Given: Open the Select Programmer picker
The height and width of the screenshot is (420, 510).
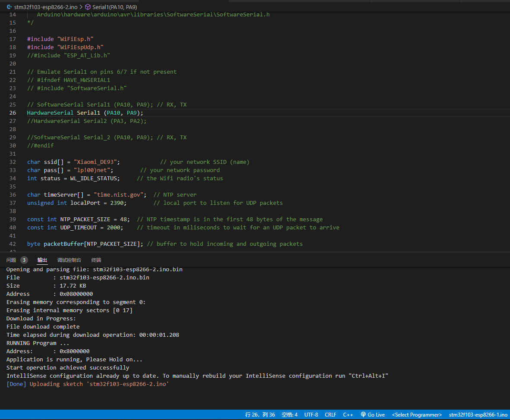Looking at the screenshot, I should [x=416, y=414].
